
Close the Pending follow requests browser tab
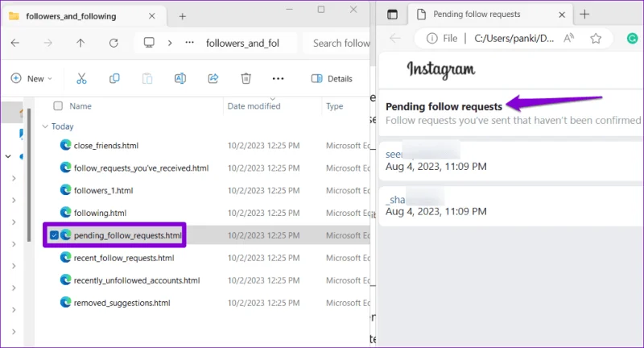click(x=562, y=14)
